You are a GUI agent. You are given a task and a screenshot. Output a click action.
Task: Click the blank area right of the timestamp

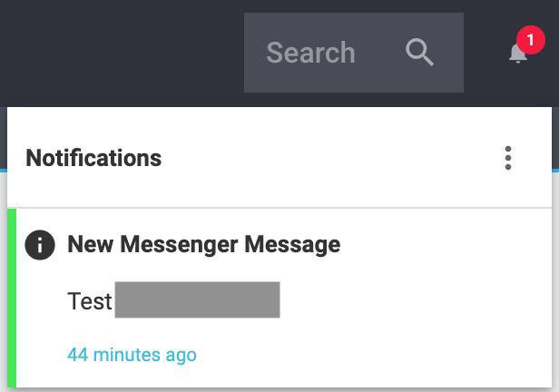(363, 354)
